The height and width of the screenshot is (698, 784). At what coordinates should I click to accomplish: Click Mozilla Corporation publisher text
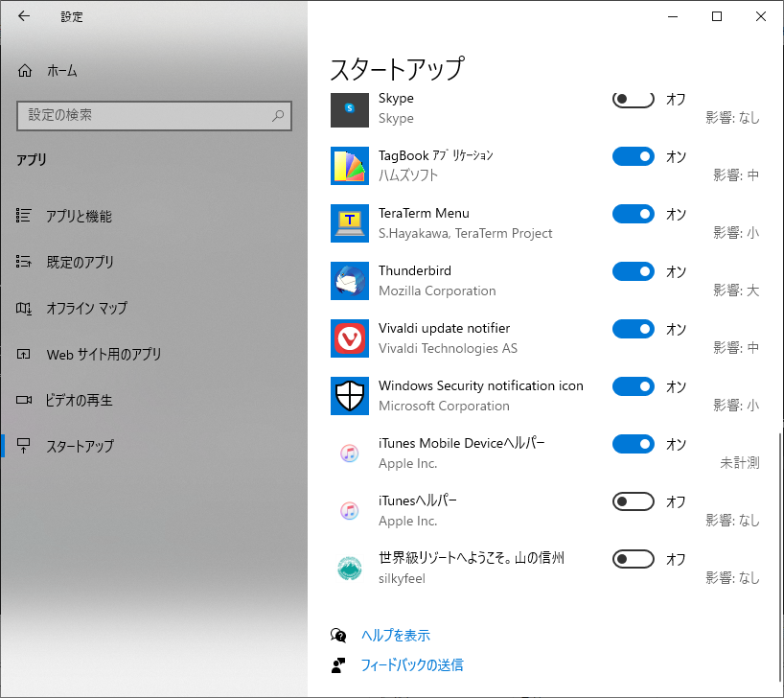tap(437, 291)
